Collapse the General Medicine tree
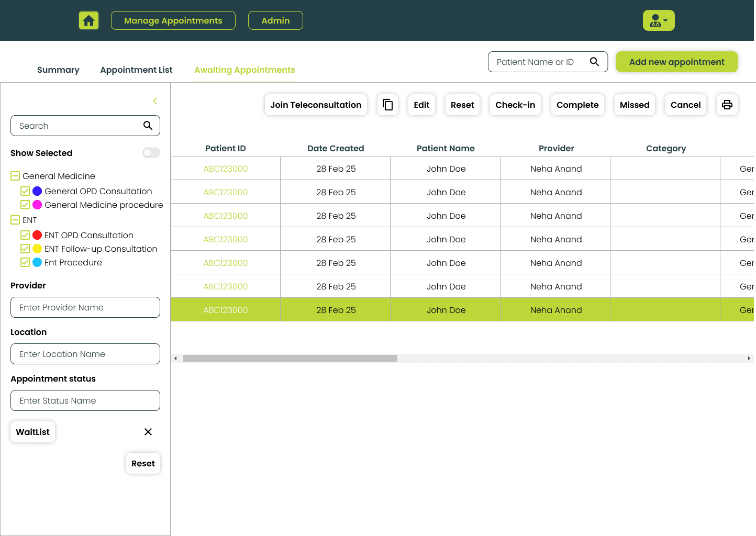 [x=15, y=176]
